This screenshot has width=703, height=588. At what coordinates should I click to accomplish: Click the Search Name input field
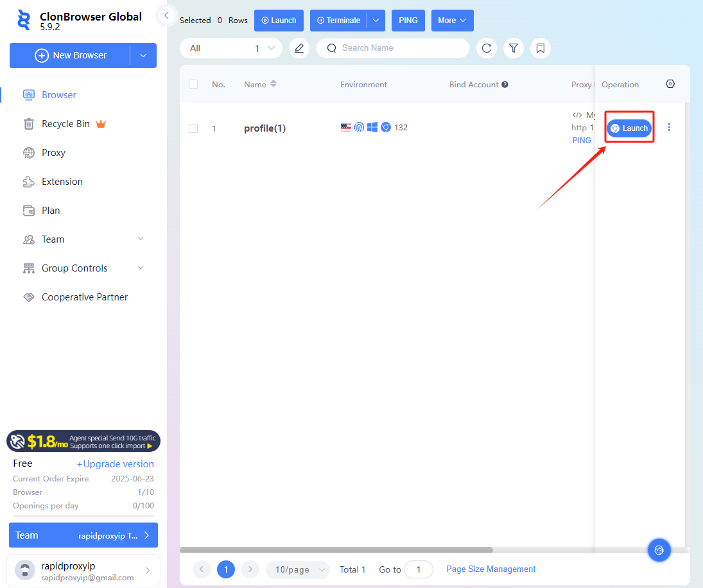pos(393,48)
